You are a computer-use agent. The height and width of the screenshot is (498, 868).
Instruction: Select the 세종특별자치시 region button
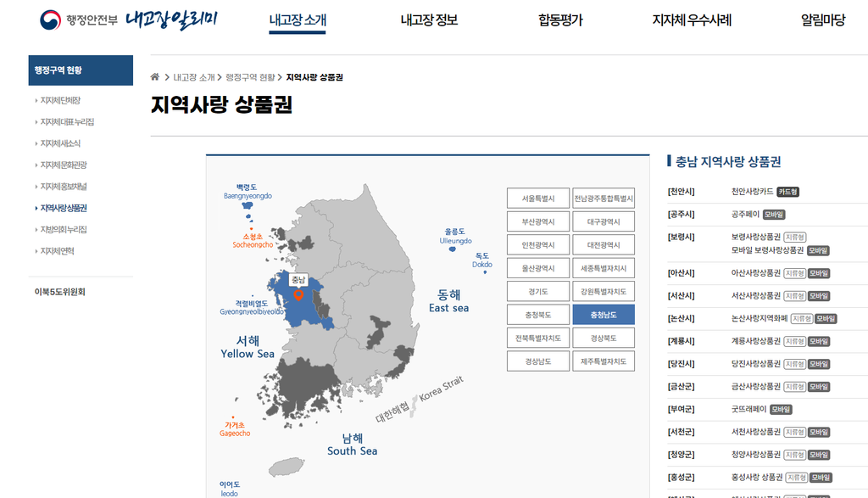604,268
